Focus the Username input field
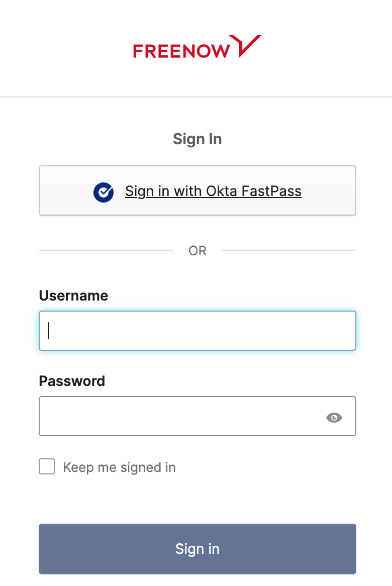Viewport: 392px width, 586px height. click(198, 331)
